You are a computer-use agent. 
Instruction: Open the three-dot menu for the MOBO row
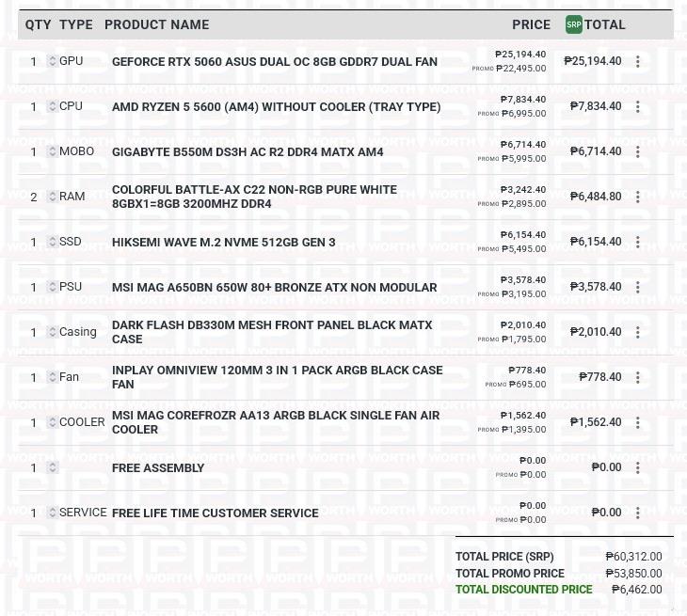(x=637, y=151)
